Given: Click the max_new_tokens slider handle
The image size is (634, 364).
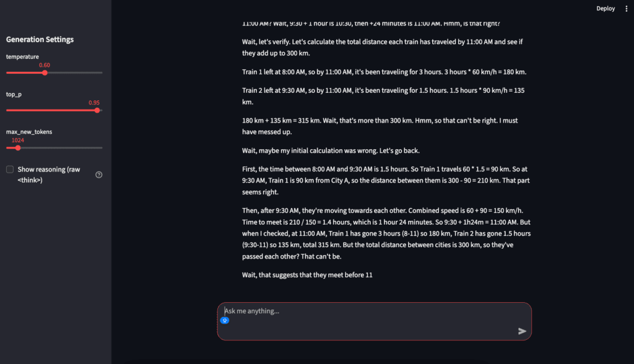Looking at the screenshot, I should (x=18, y=148).
